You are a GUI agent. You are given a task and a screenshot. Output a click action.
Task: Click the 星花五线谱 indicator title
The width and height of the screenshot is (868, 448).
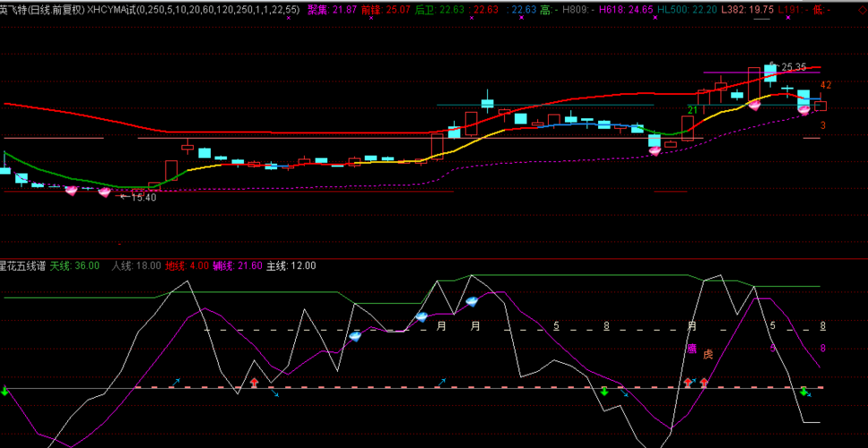[22, 266]
